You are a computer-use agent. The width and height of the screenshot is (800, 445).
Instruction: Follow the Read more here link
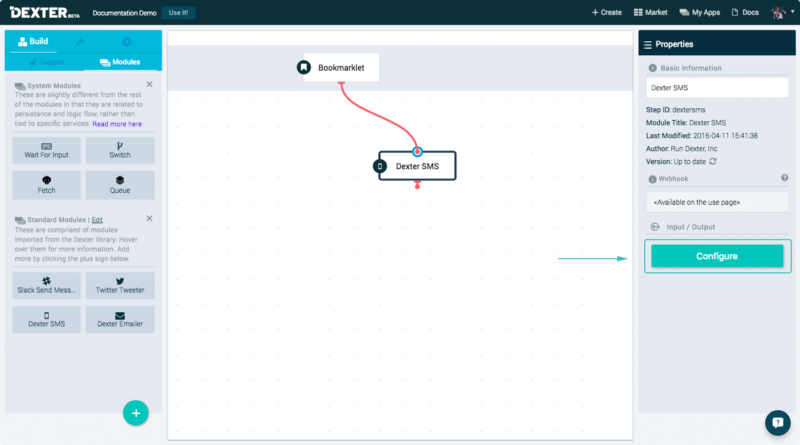pos(117,124)
